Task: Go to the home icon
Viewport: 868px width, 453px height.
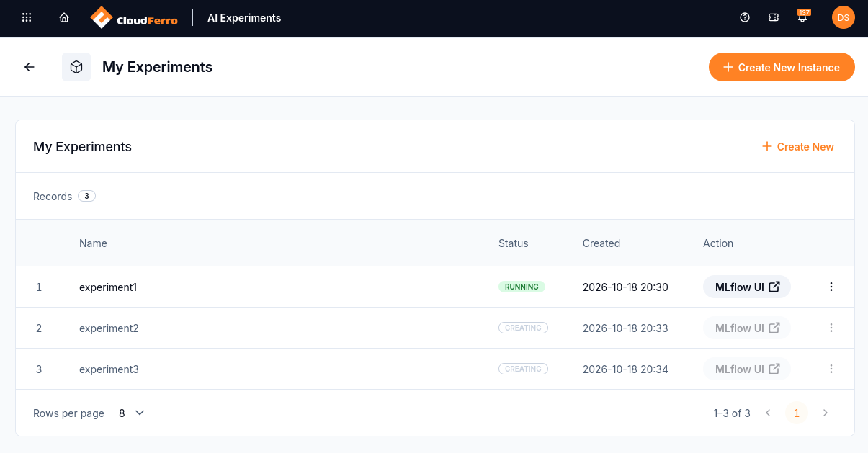Action: 64,18
